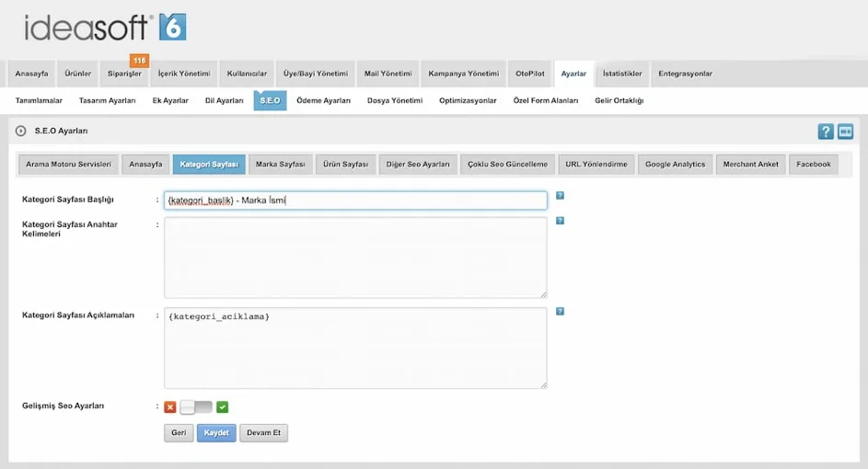868x469 pixels.
Task: Open Ödeme Ayarları submenu
Action: click(323, 100)
